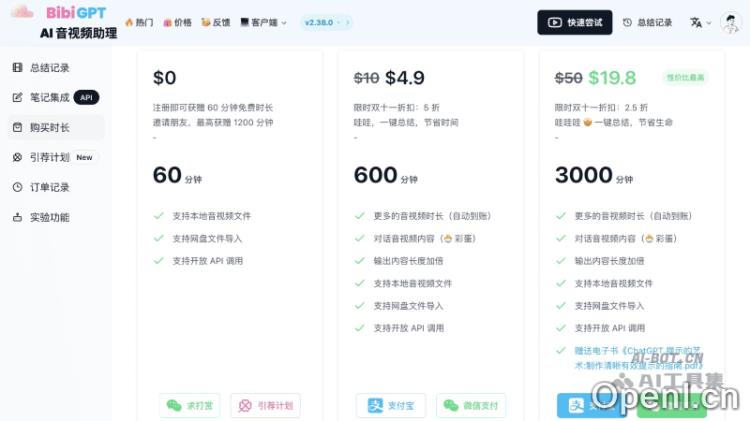Expand the v2.38.0 version badge
This screenshot has width=750, height=421.
point(326,22)
